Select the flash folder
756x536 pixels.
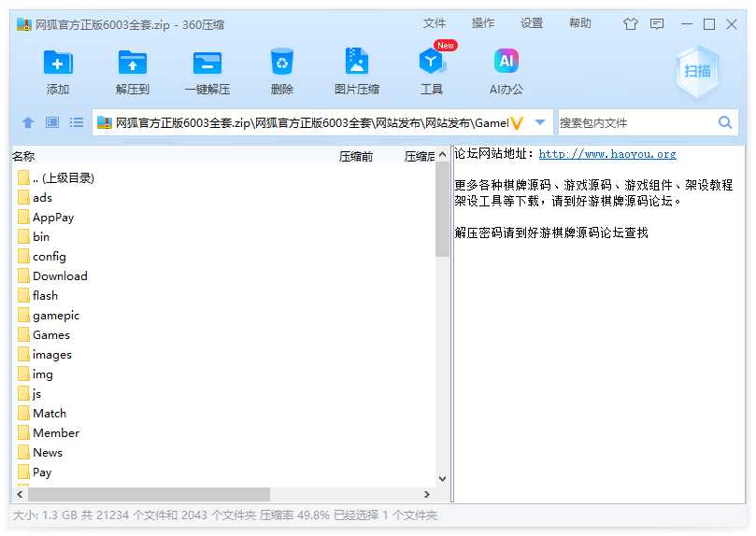(x=223, y=295)
